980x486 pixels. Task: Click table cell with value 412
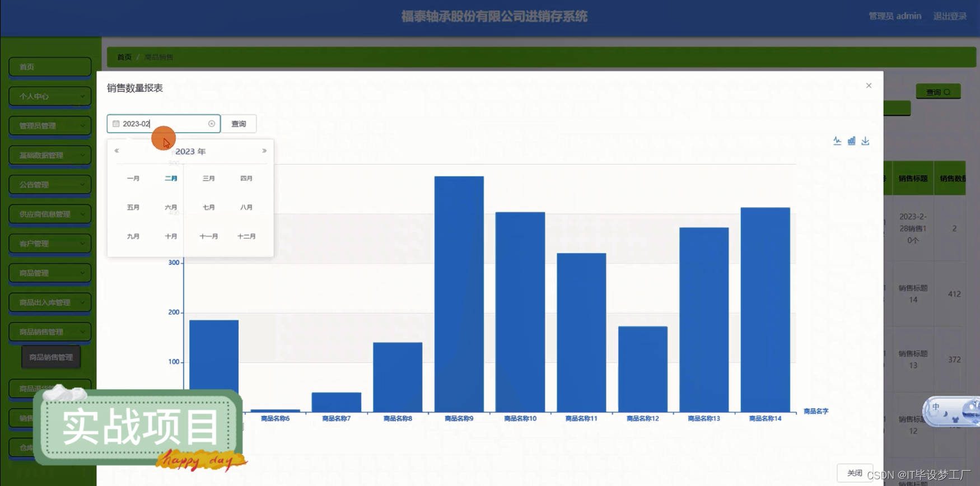954,294
